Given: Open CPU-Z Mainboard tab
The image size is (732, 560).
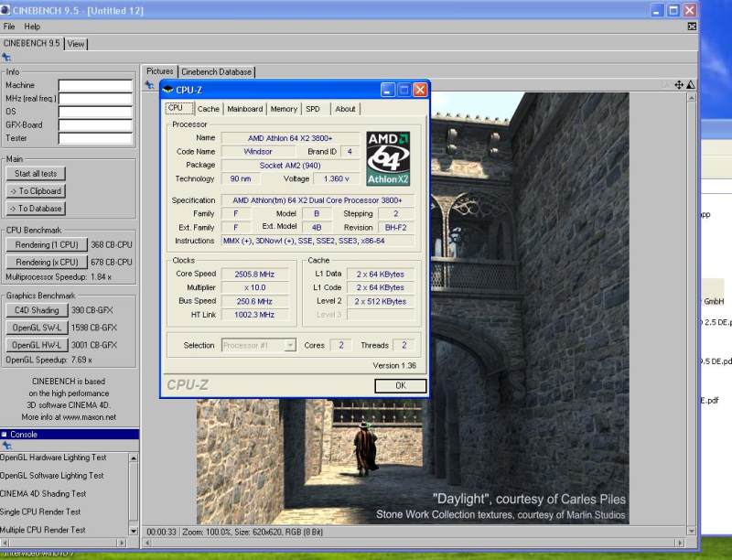Looking at the screenshot, I should tap(245, 109).
